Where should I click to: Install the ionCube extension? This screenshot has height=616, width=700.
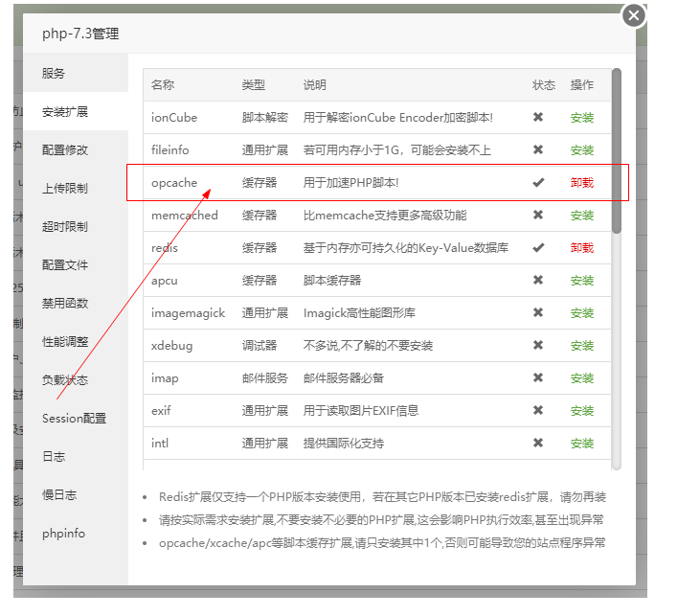(x=581, y=118)
